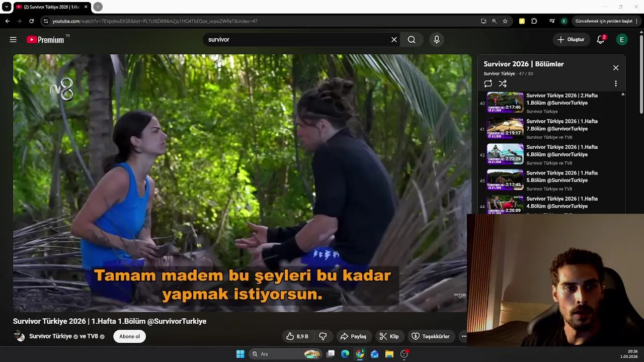This screenshot has width=644, height=362.
Task: Open the Oluştur create button
Action: 571,40
